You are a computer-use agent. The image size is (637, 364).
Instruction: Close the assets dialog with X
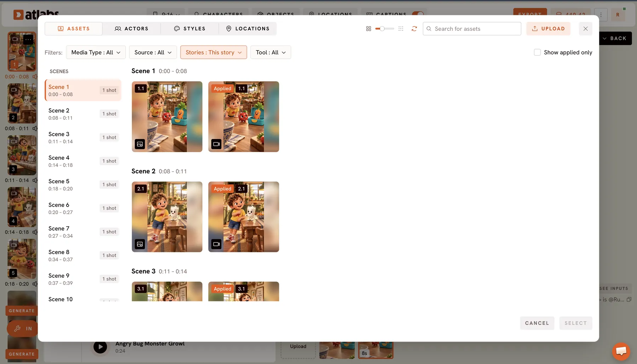click(585, 29)
